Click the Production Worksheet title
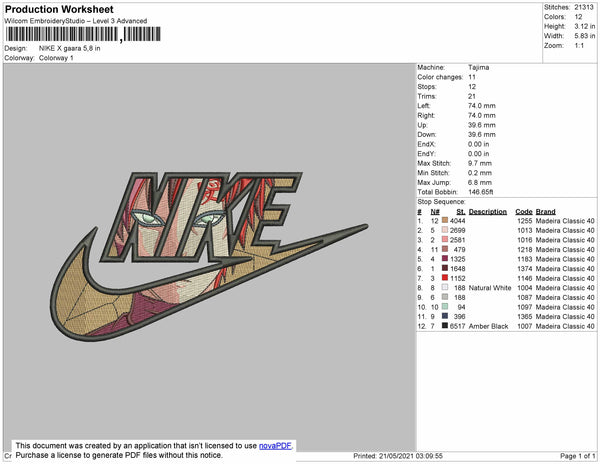Screen dimensions: 600x464 pos(58,9)
